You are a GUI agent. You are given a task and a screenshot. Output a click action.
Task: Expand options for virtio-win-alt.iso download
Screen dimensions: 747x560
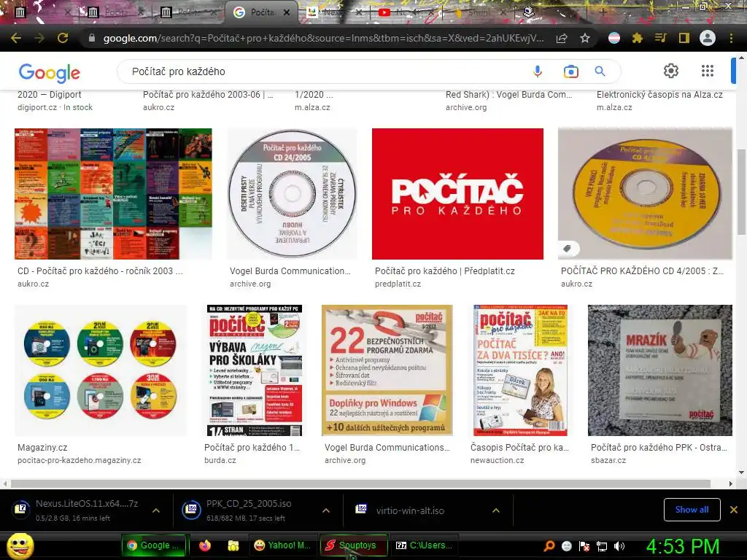click(496, 510)
